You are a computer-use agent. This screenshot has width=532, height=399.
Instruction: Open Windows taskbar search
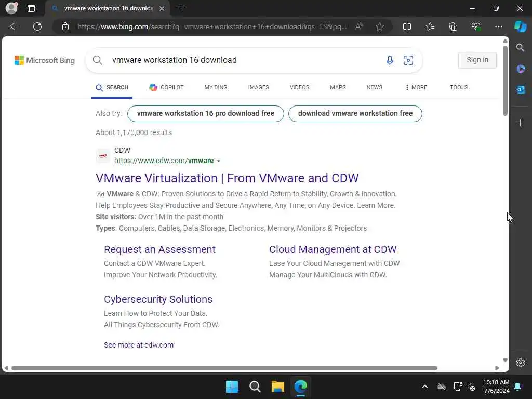(x=255, y=387)
